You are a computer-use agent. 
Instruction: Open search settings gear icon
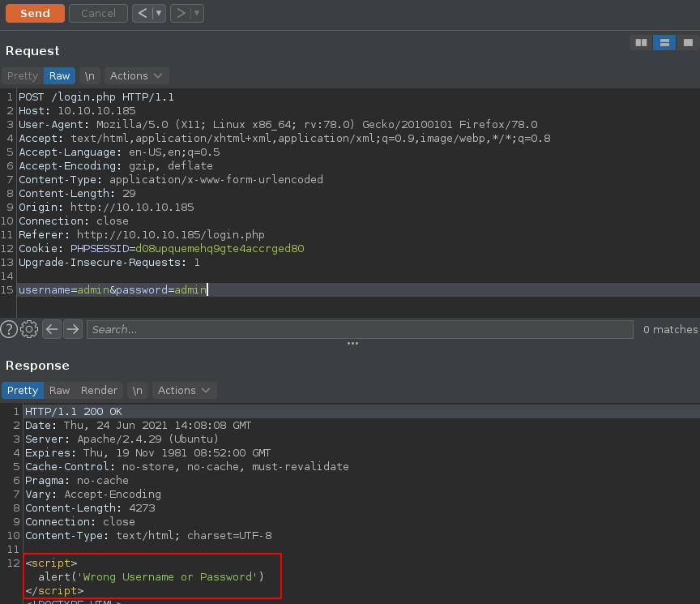30,329
